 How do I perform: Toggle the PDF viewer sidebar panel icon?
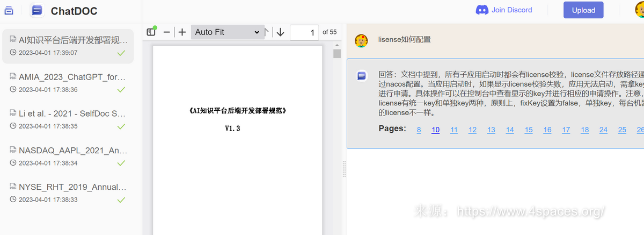(x=151, y=32)
